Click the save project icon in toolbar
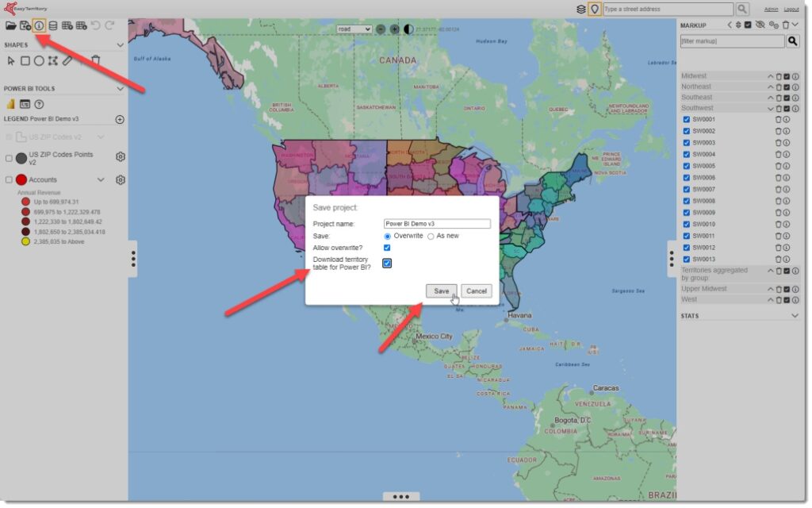 click(25, 26)
